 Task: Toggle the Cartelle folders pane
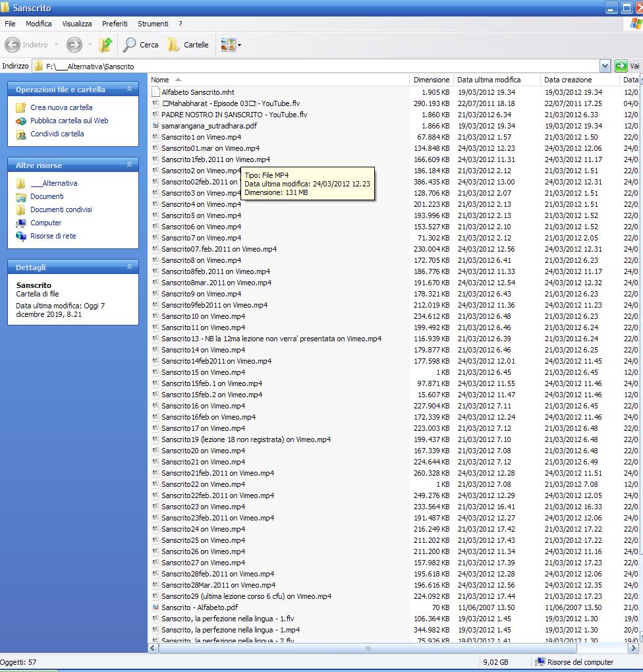coord(188,45)
